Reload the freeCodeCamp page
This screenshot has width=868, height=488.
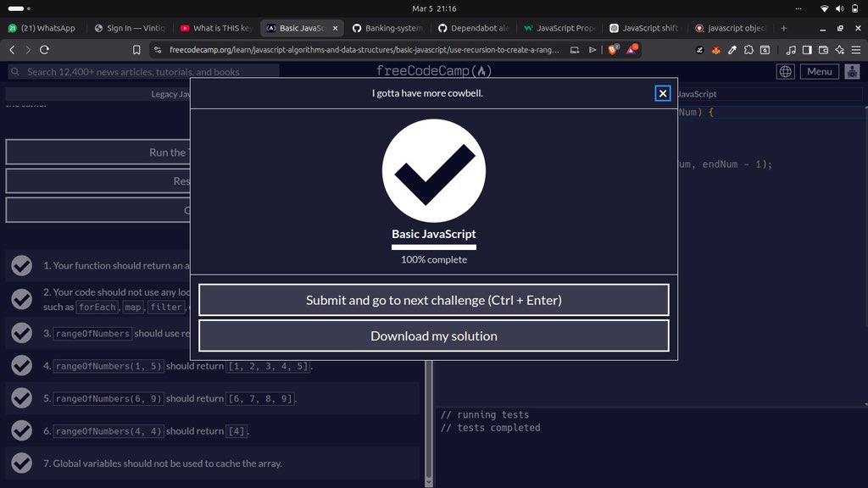click(44, 50)
